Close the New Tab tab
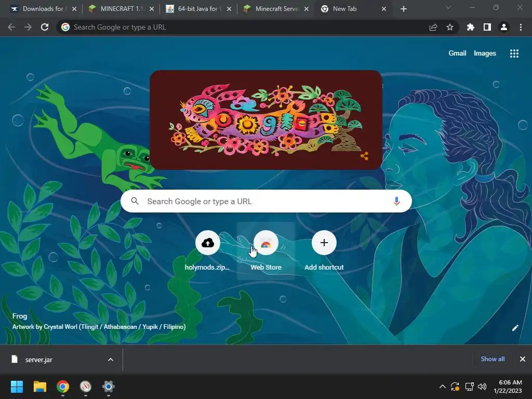This screenshot has height=399, width=532. point(384,9)
